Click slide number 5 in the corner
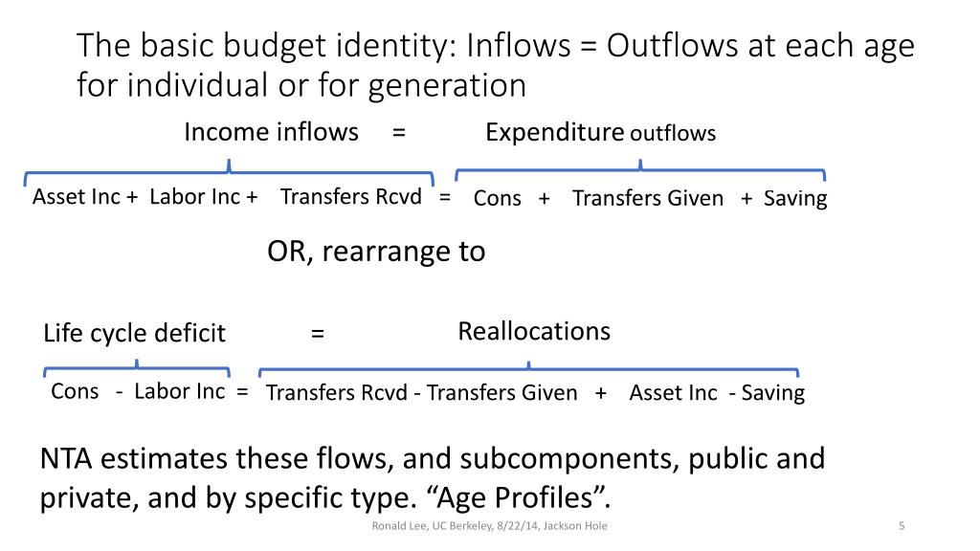This screenshot has width=980, height=551. (x=902, y=526)
